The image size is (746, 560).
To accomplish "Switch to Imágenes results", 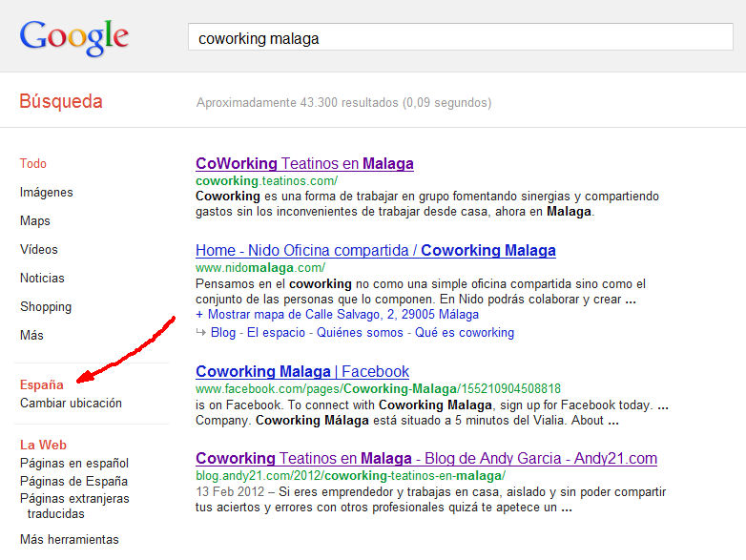I will point(46,192).
